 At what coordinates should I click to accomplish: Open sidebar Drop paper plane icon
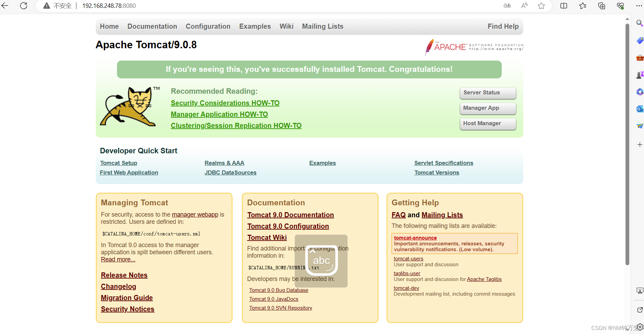pyautogui.click(x=640, y=126)
